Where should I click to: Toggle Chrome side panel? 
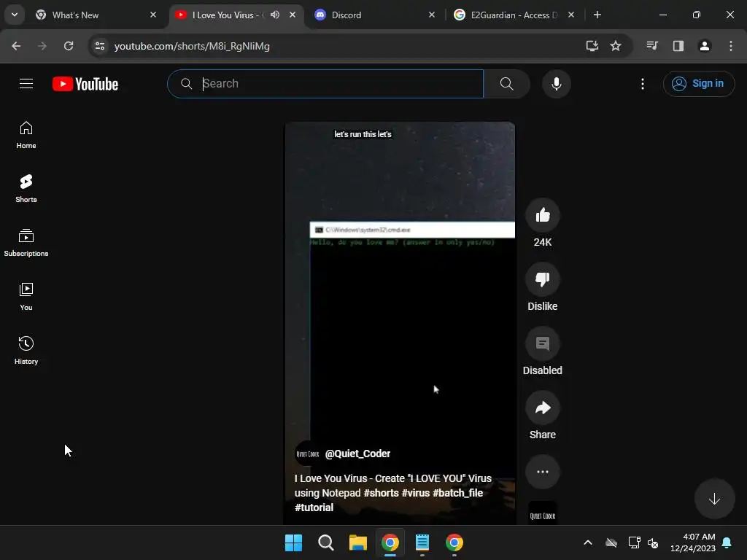678,46
